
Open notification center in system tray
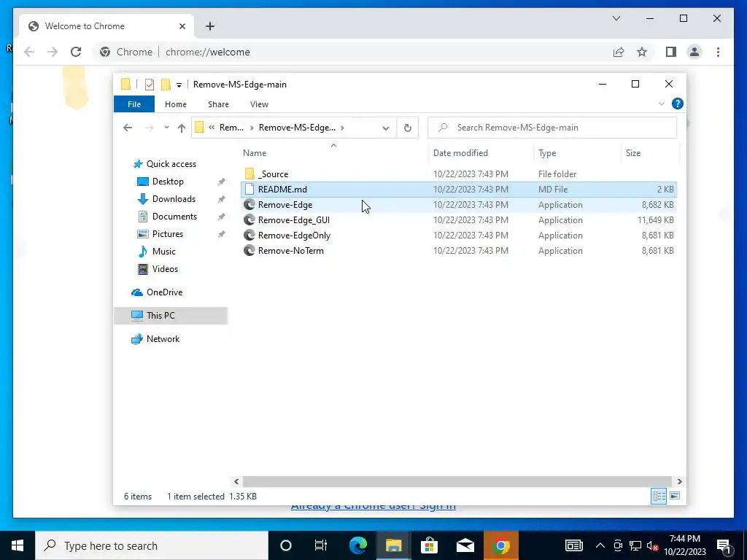click(x=724, y=546)
